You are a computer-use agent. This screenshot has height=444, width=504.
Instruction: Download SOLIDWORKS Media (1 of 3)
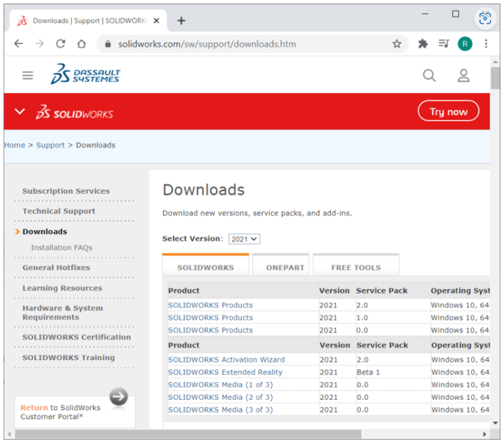click(x=221, y=384)
